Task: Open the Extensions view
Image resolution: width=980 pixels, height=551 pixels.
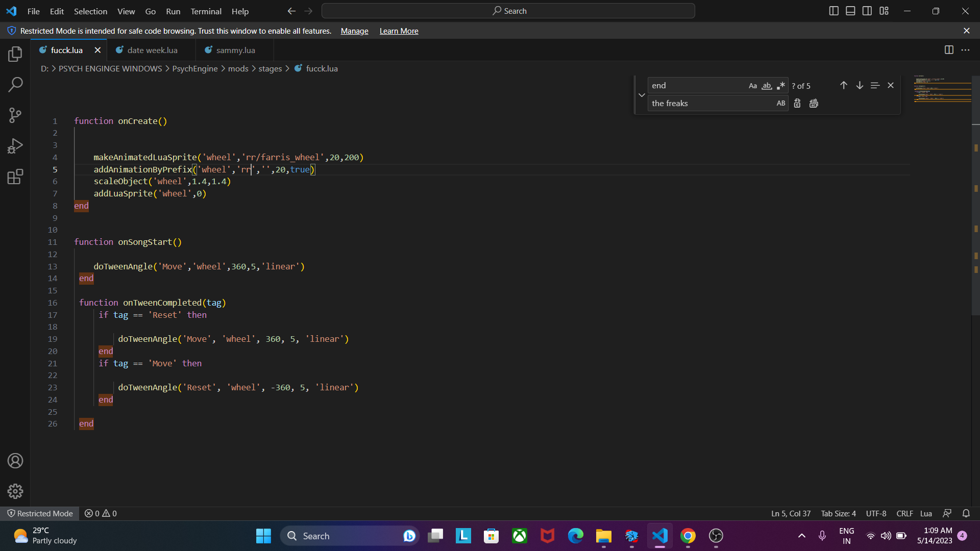Action: (x=15, y=177)
